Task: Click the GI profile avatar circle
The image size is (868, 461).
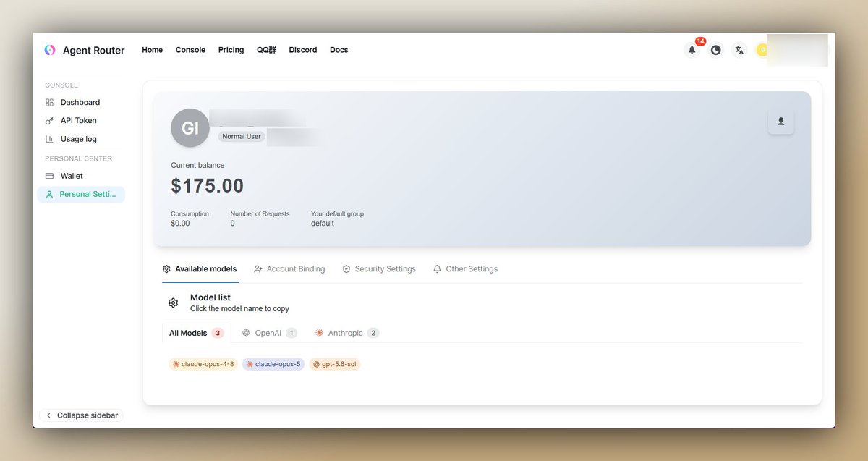Action: (190, 128)
